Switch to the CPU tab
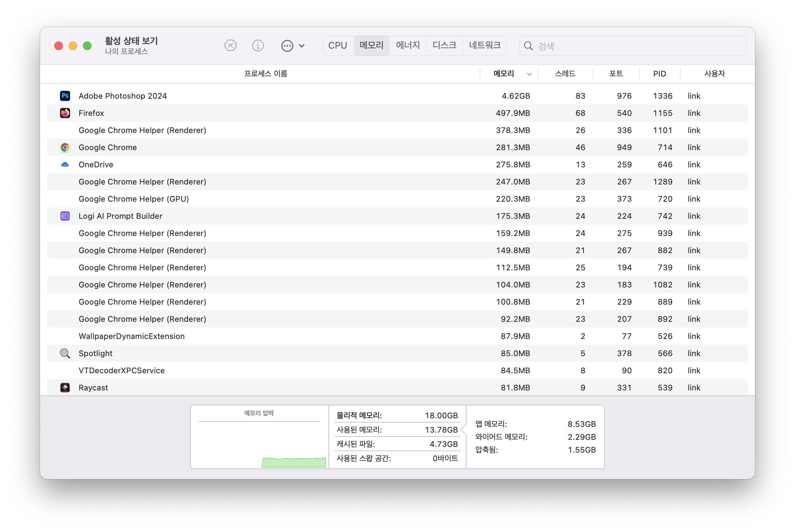Viewport: 795px width, 532px height. (x=337, y=45)
